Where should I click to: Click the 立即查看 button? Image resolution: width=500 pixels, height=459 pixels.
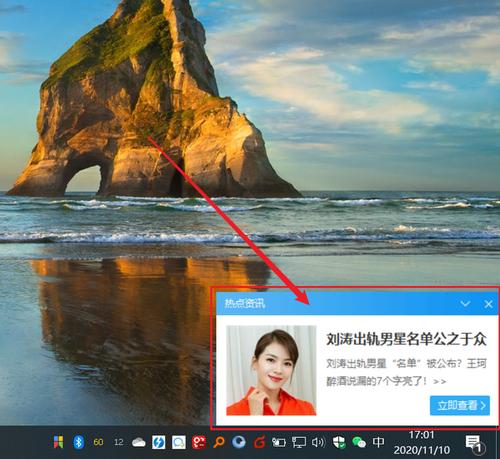(x=460, y=405)
